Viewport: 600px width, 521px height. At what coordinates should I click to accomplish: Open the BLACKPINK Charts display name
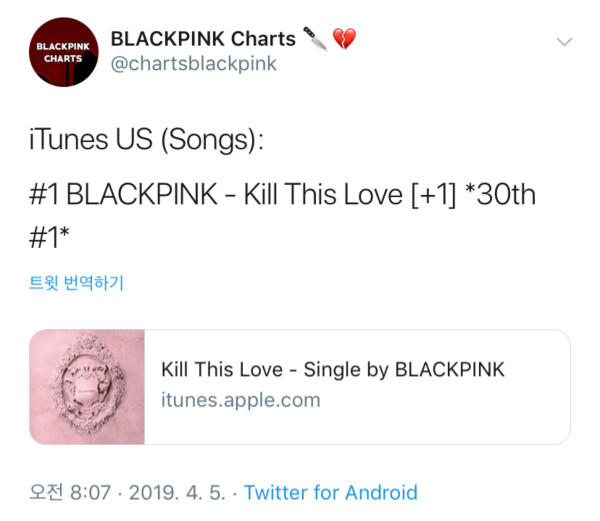pyautogui.click(x=203, y=39)
